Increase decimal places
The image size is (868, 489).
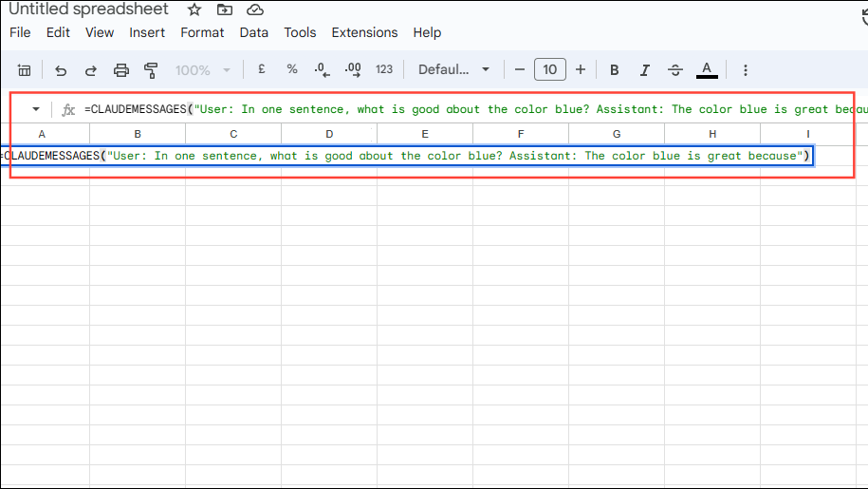pyautogui.click(x=353, y=69)
